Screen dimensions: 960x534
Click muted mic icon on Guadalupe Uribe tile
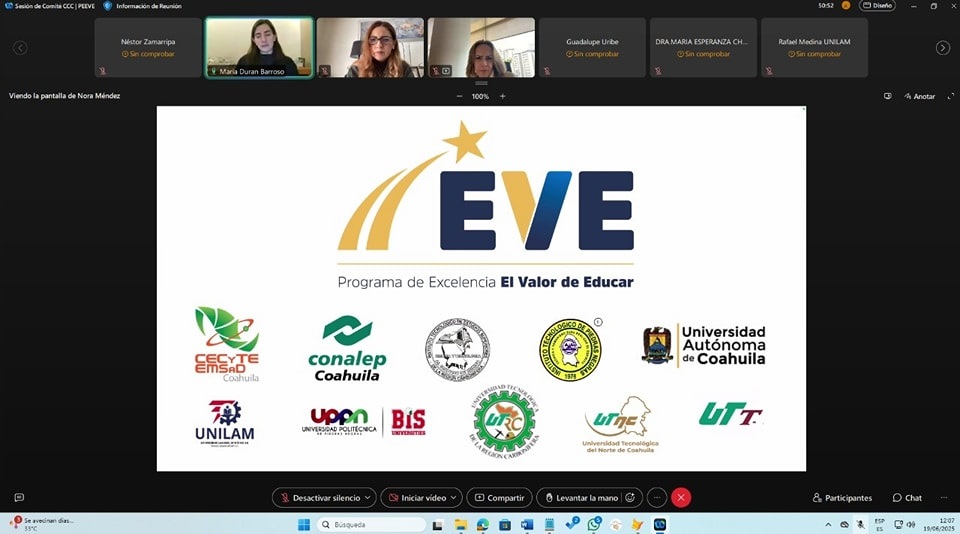pyautogui.click(x=547, y=71)
